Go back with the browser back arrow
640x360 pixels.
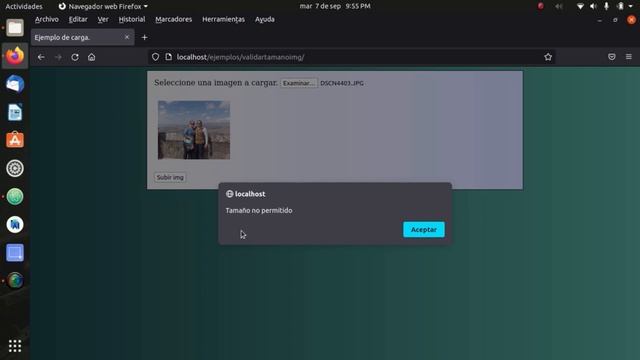(x=41, y=57)
